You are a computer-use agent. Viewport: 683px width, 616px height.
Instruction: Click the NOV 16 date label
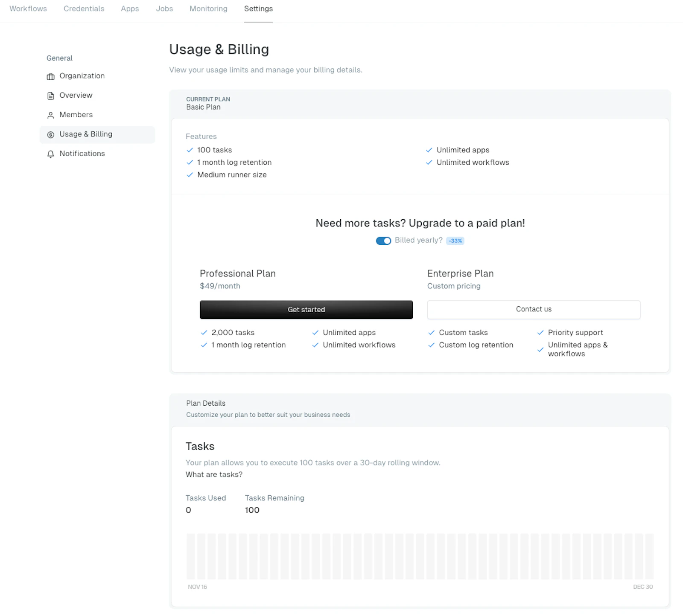point(197,587)
